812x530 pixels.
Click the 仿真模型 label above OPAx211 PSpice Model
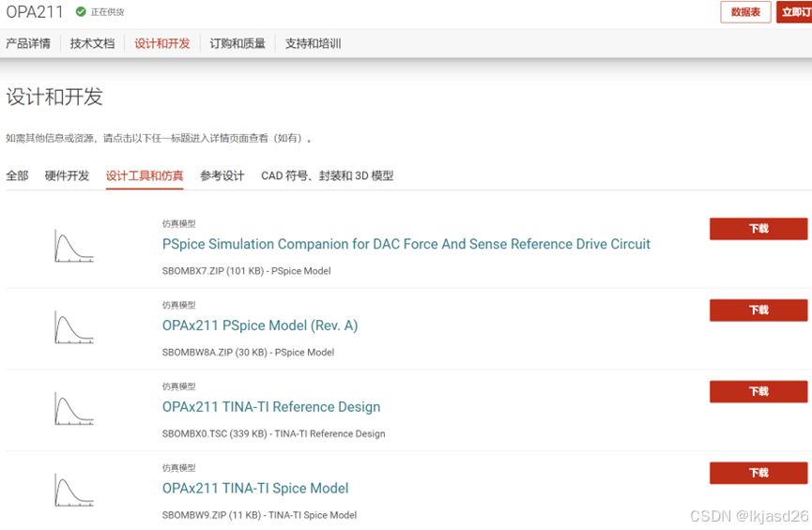pos(178,305)
